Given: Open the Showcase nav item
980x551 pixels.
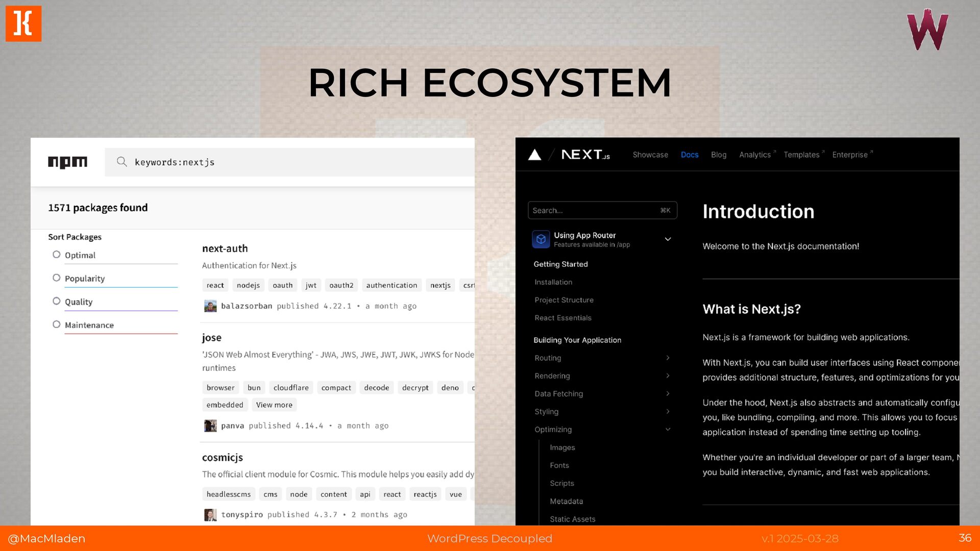Looking at the screenshot, I should pyautogui.click(x=650, y=155).
